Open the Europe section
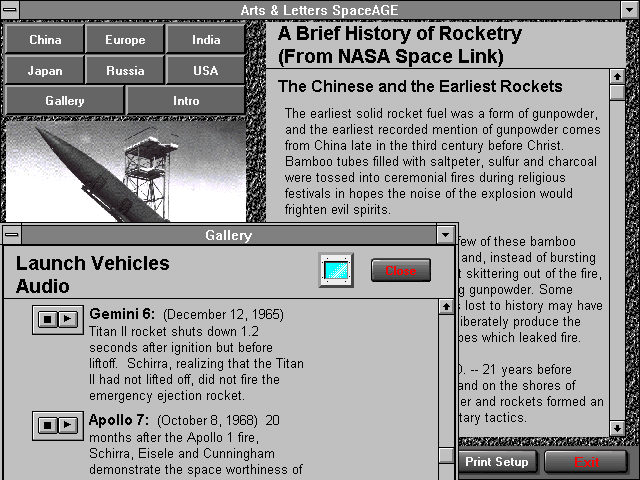The width and height of the screenshot is (640, 480). pos(125,39)
